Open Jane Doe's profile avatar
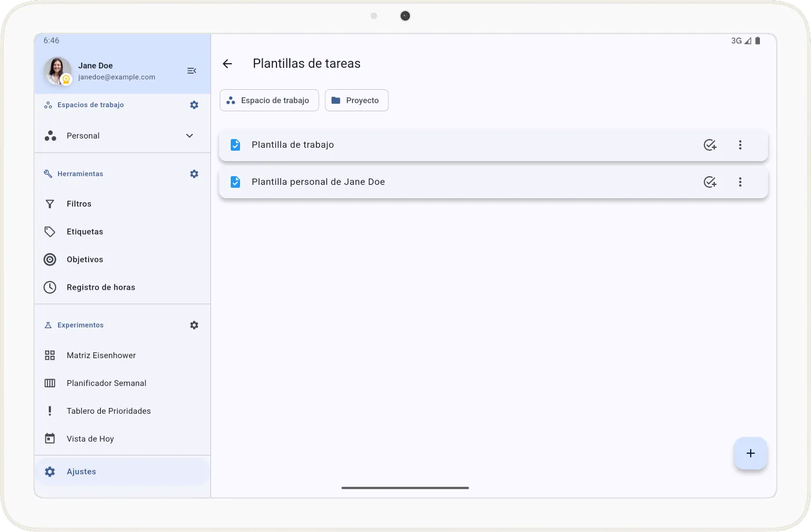Screen dimensions: 811x532 (57, 71)
